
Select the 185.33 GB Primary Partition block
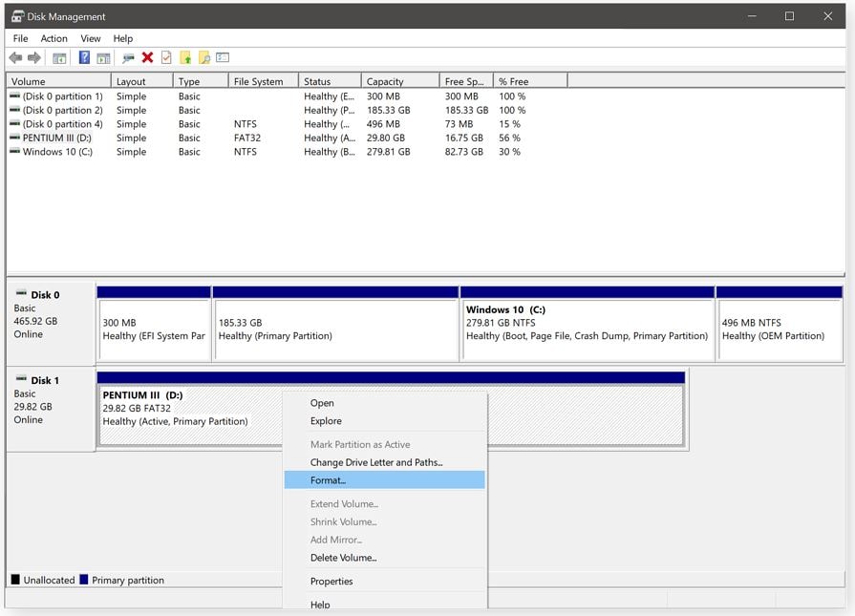(x=336, y=323)
